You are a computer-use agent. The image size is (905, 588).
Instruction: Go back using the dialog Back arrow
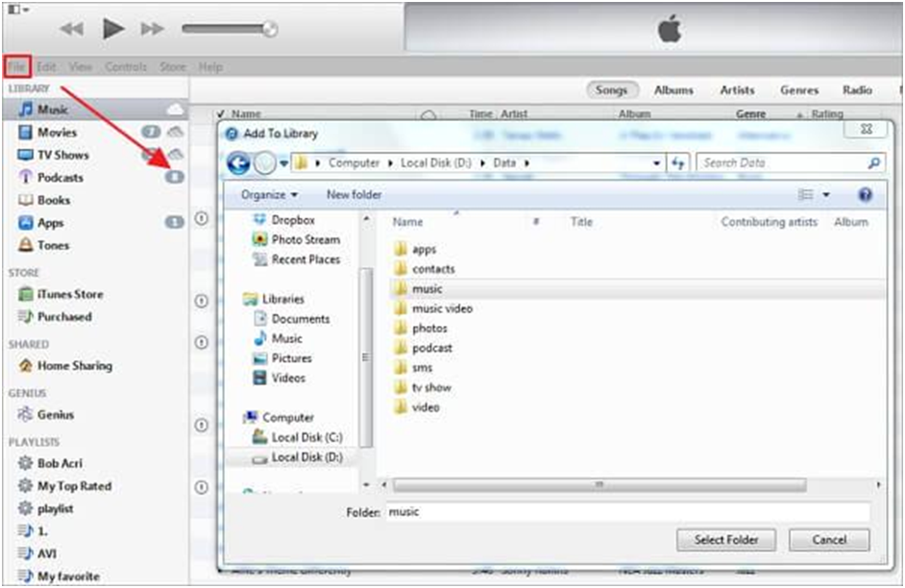[x=238, y=163]
